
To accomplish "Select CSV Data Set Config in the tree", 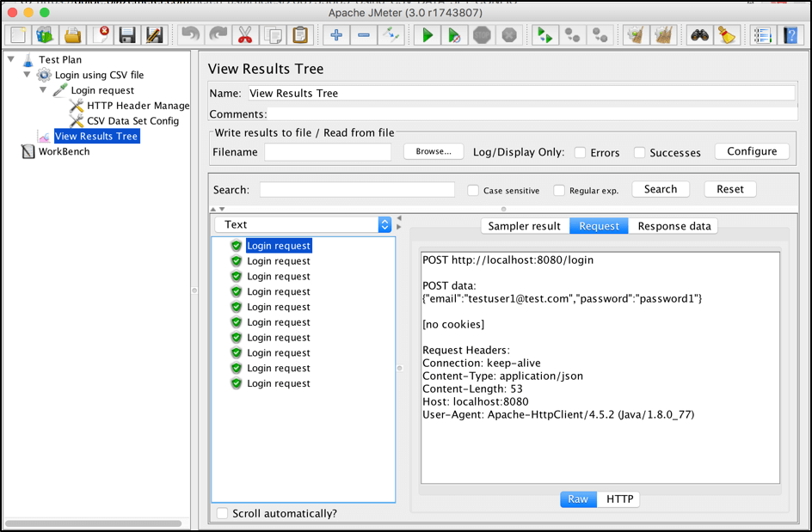I will click(132, 121).
